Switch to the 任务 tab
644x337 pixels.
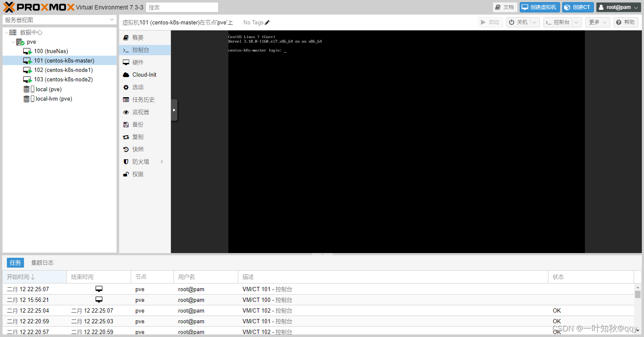pos(15,263)
